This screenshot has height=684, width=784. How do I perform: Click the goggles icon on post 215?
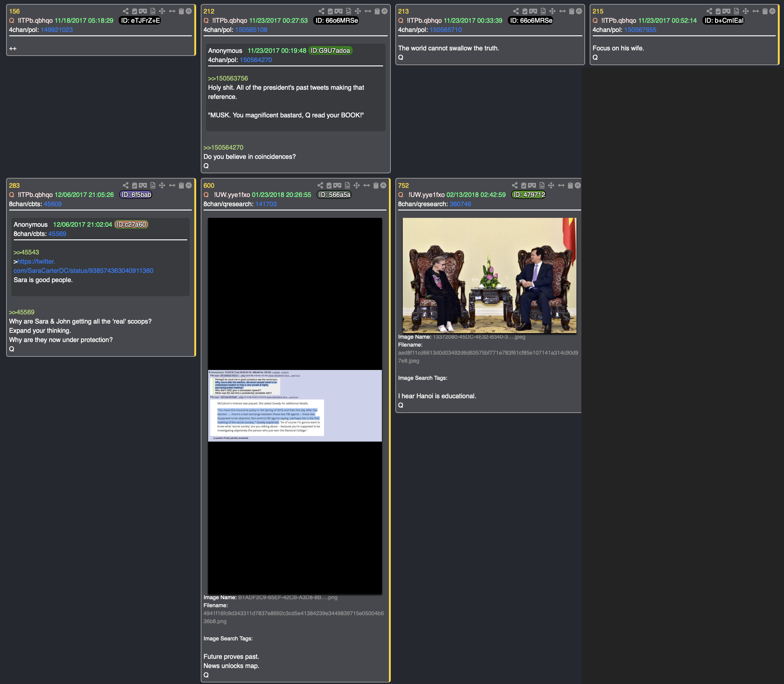pyautogui.click(x=726, y=11)
